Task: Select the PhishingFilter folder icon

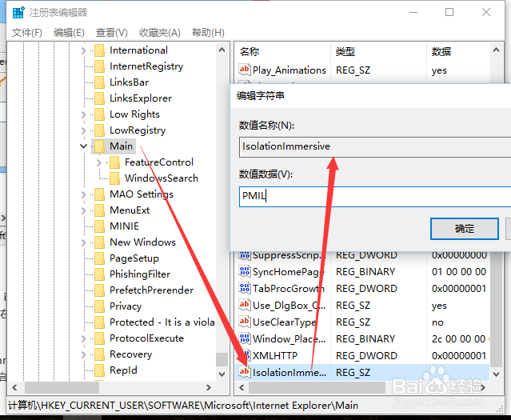Action: tap(99, 274)
